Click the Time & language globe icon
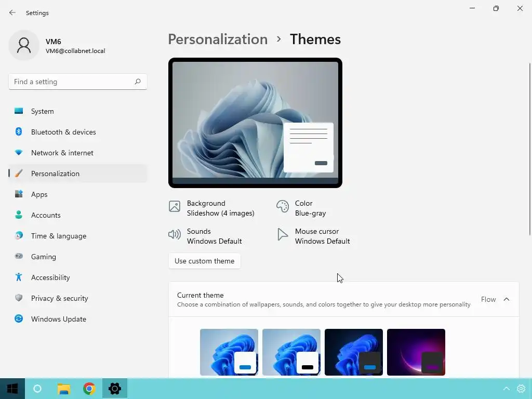The image size is (532, 399). pos(19,235)
